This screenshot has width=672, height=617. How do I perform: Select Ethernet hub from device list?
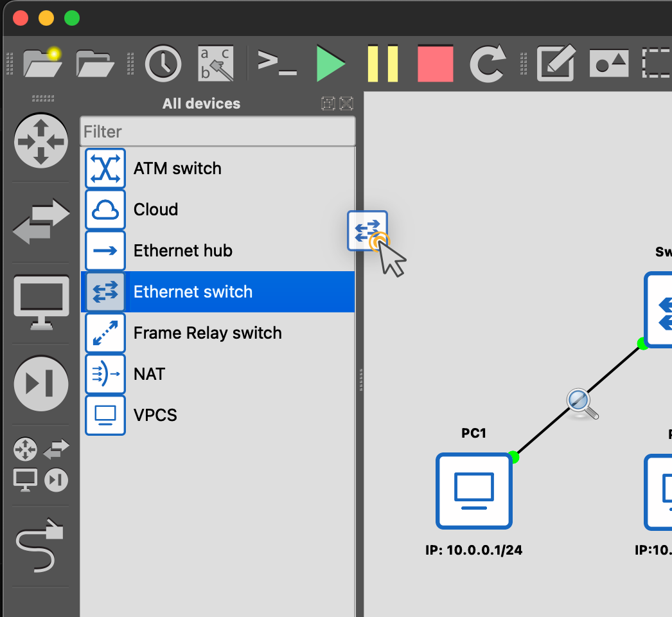point(182,251)
